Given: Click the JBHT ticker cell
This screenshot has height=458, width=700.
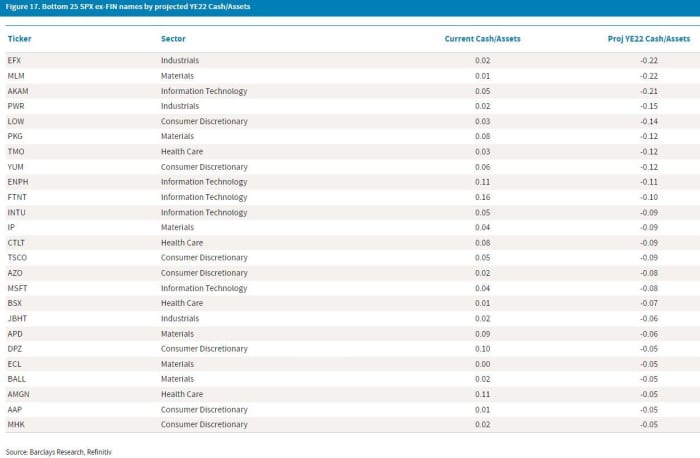Looking at the screenshot, I should [17, 319].
